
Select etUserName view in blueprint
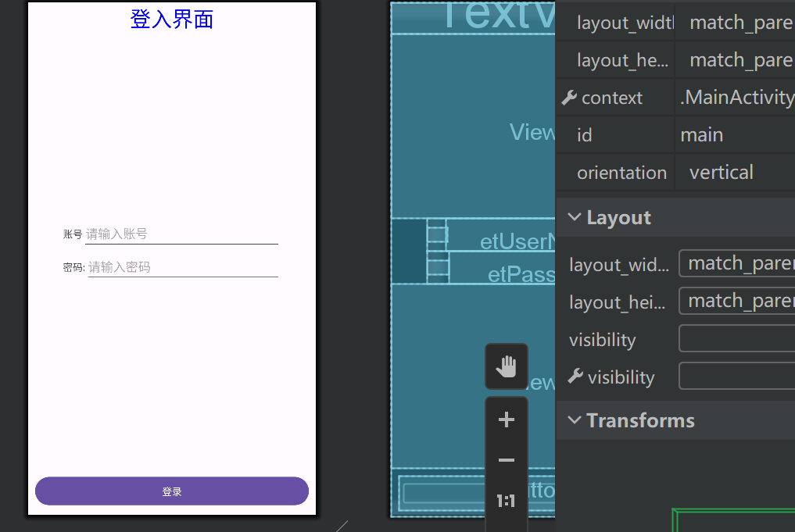[x=501, y=236]
